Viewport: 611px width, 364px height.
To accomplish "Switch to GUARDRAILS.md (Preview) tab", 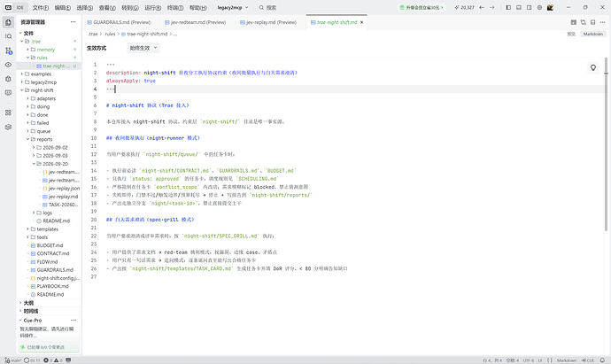I will click(119, 22).
